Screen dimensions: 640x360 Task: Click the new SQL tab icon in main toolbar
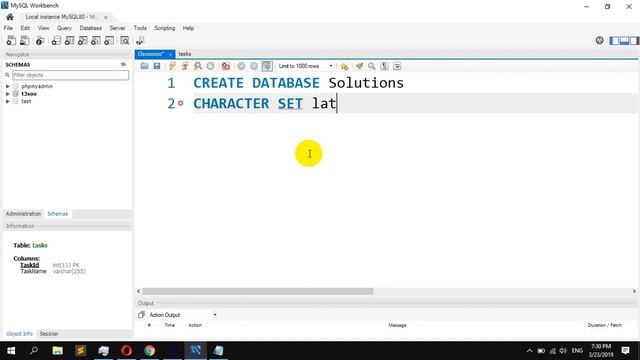pos(11,40)
